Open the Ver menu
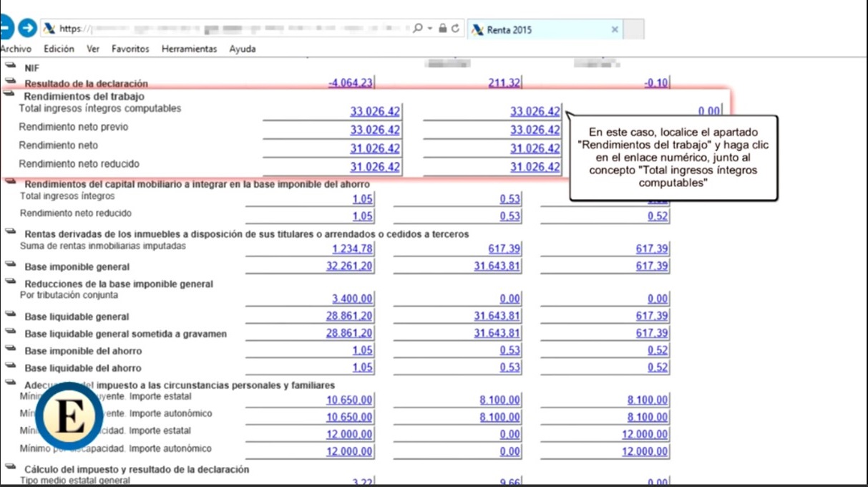This screenshot has height=487, width=868. coord(93,49)
